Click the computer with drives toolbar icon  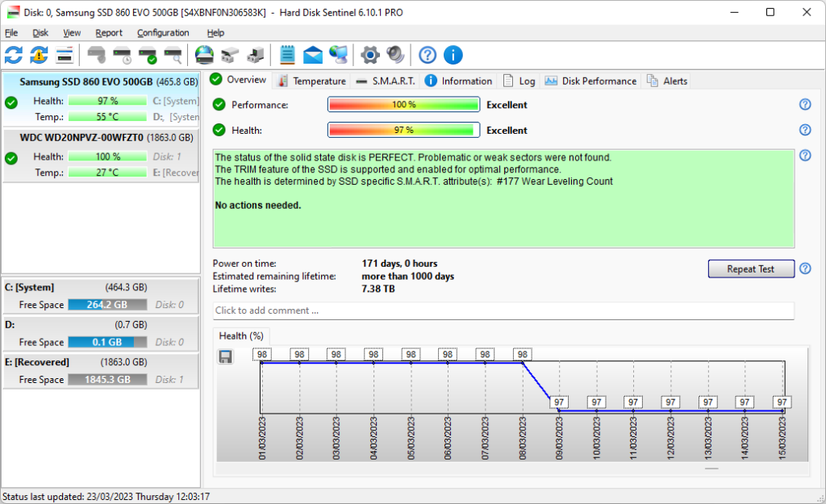tap(256, 55)
